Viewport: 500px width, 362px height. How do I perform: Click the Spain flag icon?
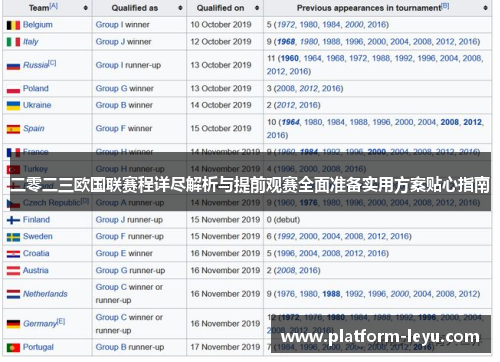coord(13,129)
